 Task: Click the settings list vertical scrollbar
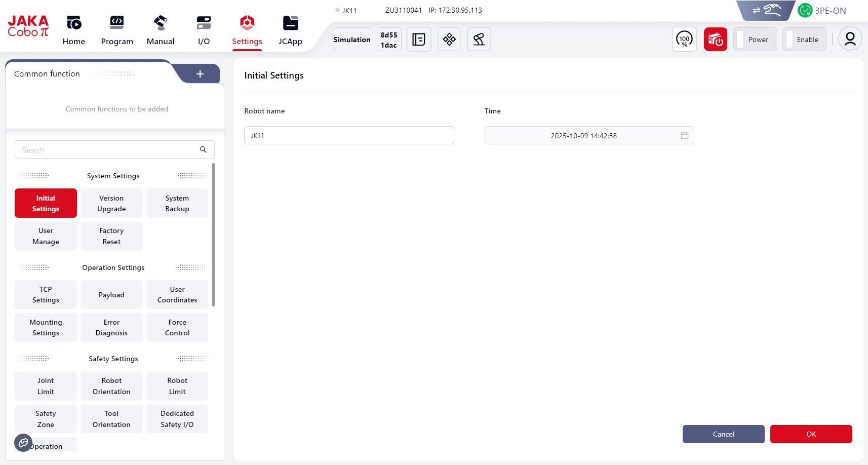click(x=213, y=235)
